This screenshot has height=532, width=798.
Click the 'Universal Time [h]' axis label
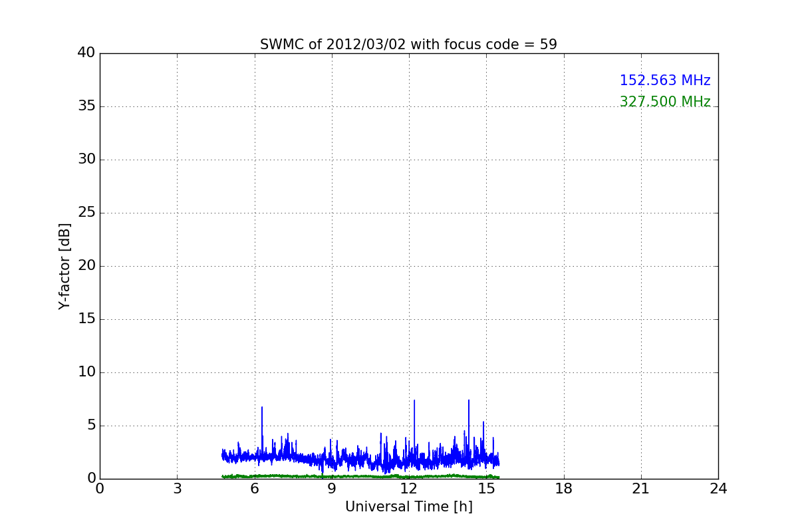408,507
